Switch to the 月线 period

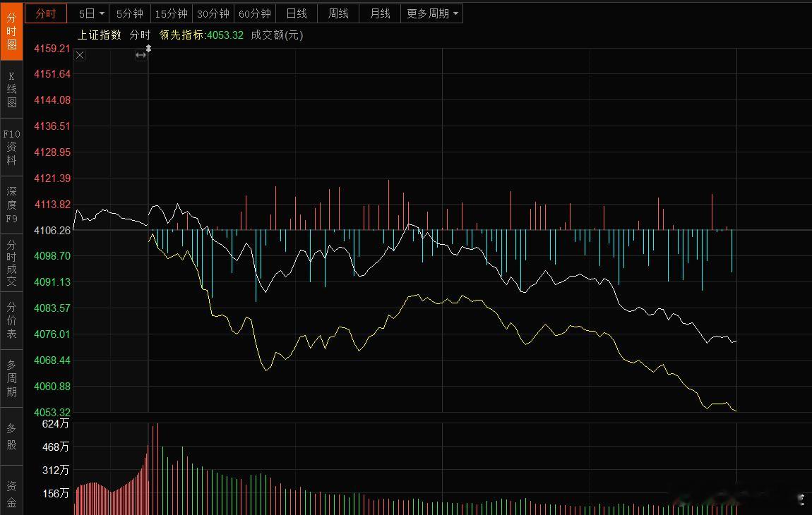pos(380,13)
